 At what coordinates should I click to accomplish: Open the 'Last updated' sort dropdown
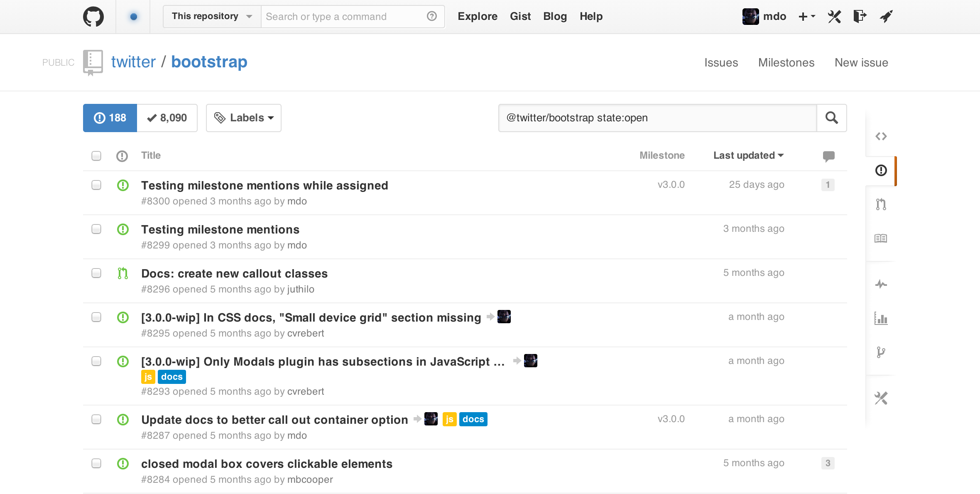pyautogui.click(x=748, y=155)
